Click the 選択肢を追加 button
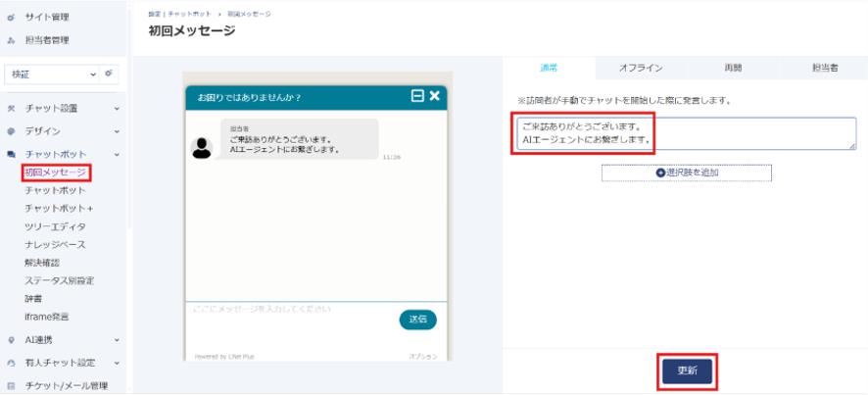The width and height of the screenshot is (868, 395). pos(687,173)
